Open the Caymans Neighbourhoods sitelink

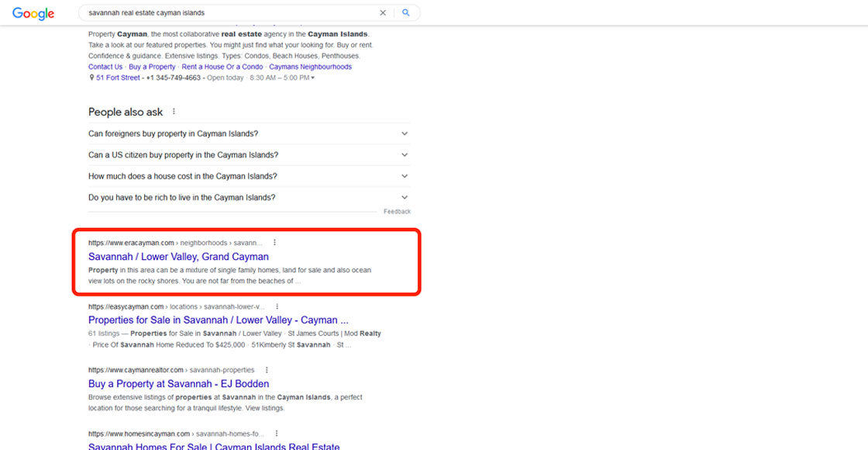point(311,67)
